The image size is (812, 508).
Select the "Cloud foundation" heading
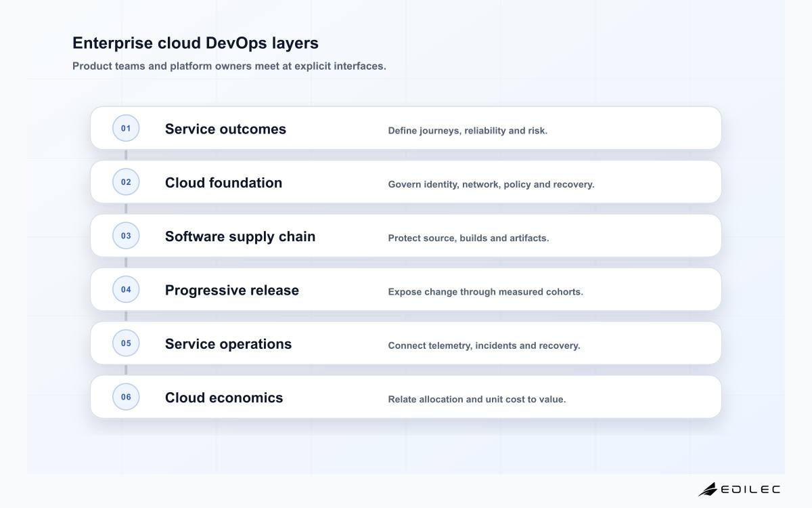[x=223, y=183]
